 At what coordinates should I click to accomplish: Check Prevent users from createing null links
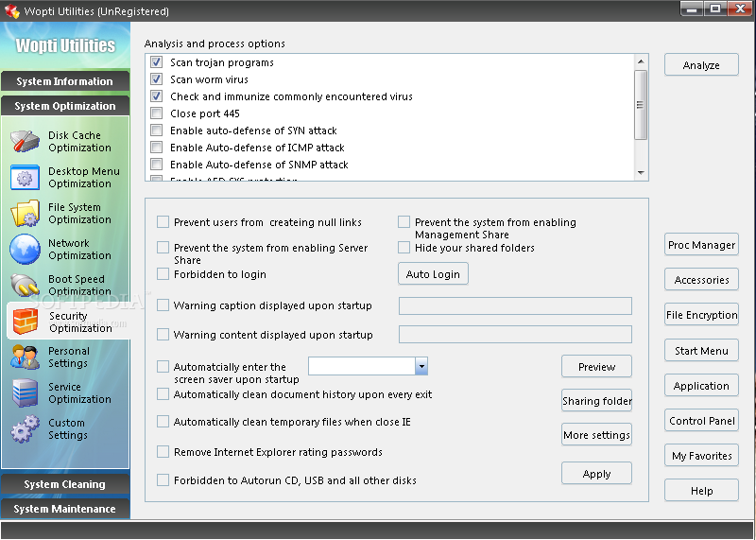click(x=163, y=222)
